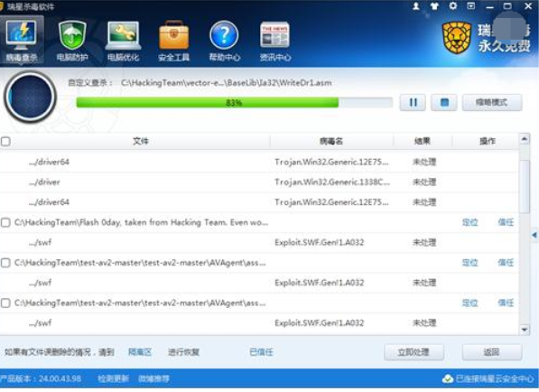Click the lion logo of Rising

tap(457, 38)
